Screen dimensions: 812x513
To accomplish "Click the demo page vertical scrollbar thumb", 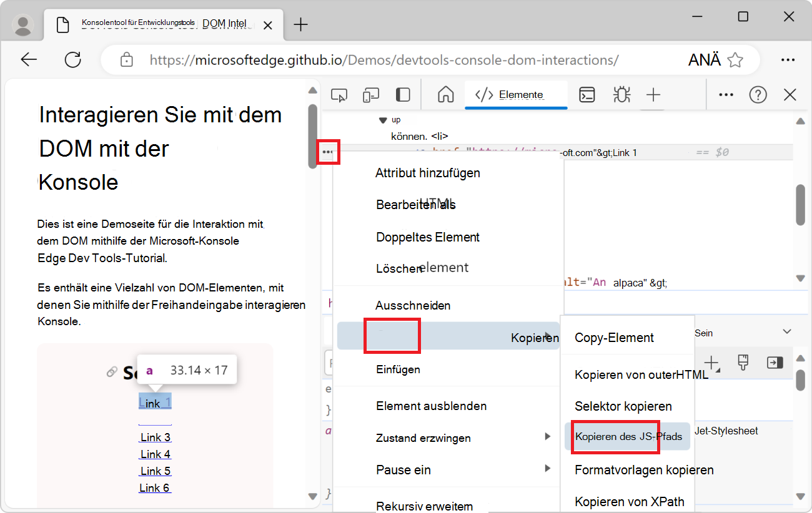I will (313, 135).
